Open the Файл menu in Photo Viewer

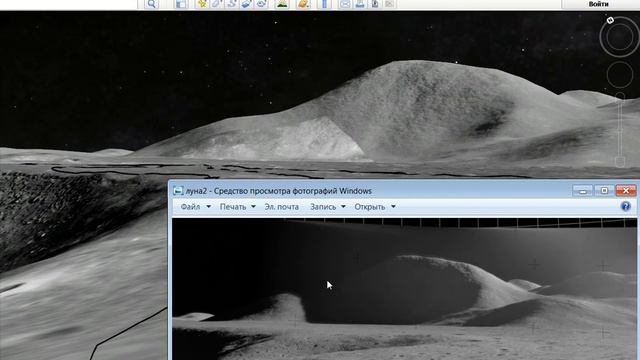(x=196, y=207)
